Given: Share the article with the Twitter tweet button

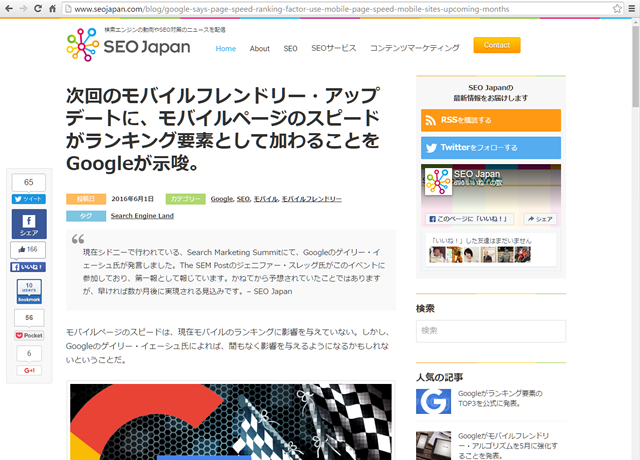Looking at the screenshot, I should (x=28, y=199).
